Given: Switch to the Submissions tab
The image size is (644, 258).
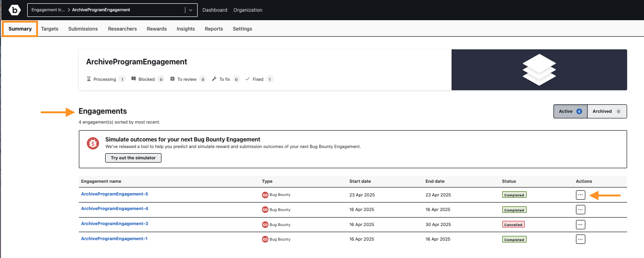Looking at the screenshot, I should click(83, 29).
